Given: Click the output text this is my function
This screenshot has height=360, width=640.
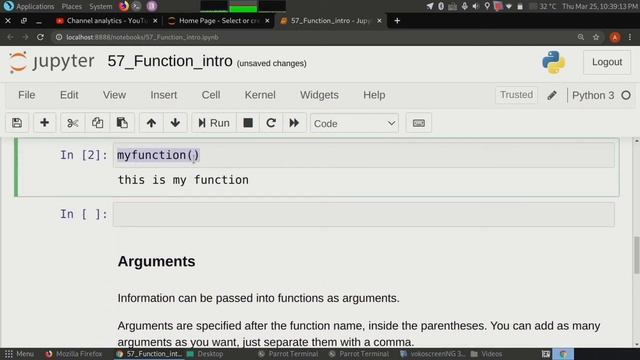Looking at the screenshot, I should 183,180.
